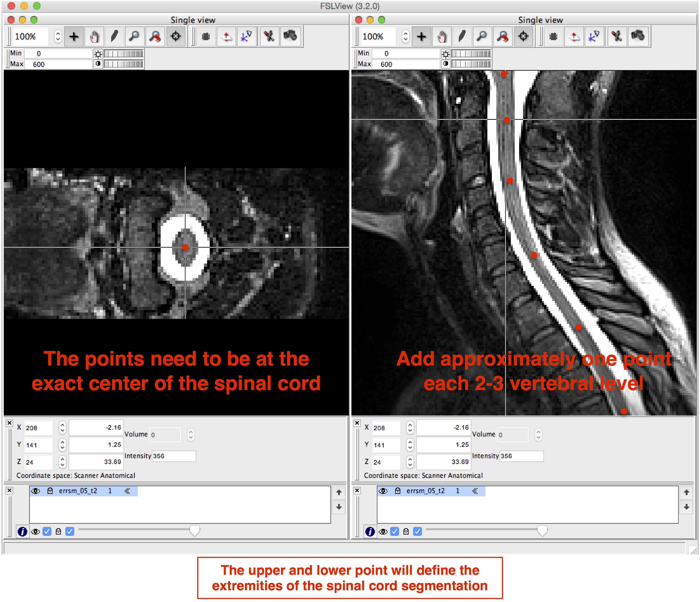Image resolution: width=700 pixels, height=602 pixels.
Task: Move layer down with arrow button in right panel
Action: pyautogui.click(x=686, y=507)
